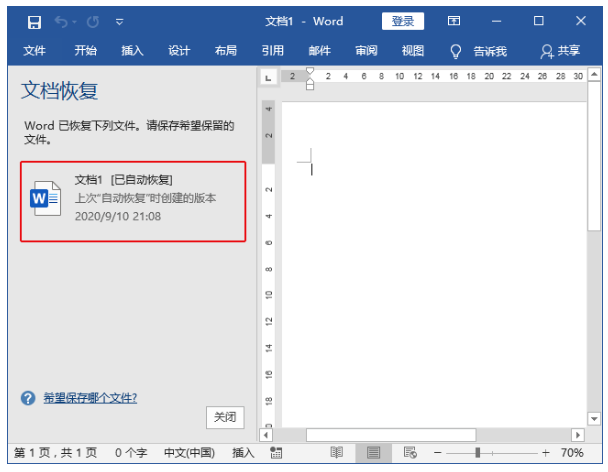Click the tab selector L icon
Screen dimensions: 608x472
[x=268, y=78]
